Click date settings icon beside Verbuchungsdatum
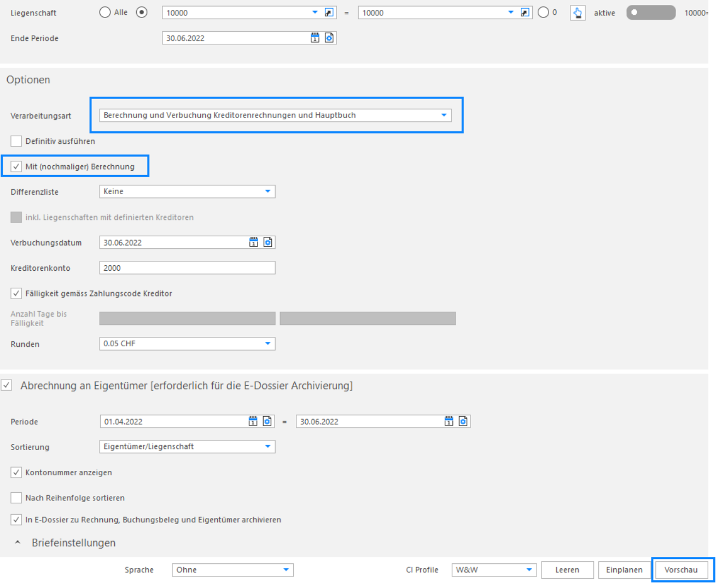 pyautogui.click(x=268, y=242)
